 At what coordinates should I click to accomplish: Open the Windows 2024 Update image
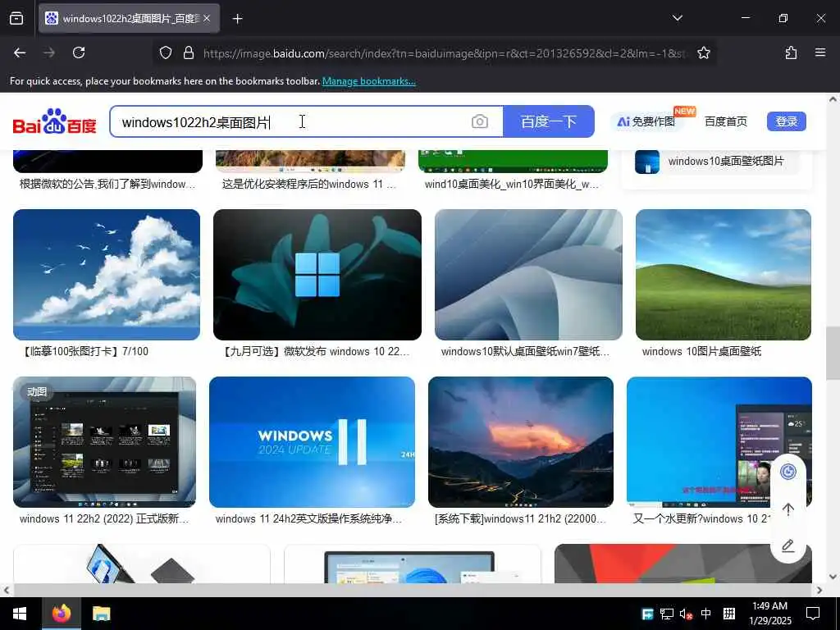coord(312,442)
